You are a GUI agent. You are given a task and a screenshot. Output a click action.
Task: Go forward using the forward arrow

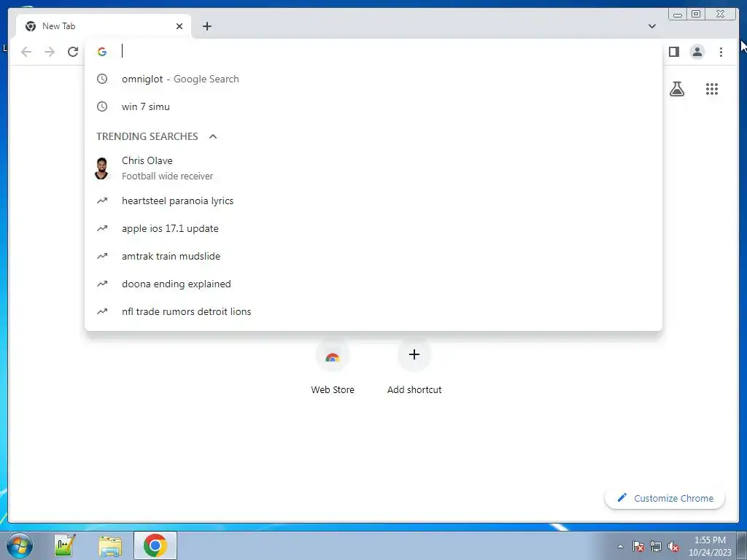pyautogui.click(x=50, y=52)
